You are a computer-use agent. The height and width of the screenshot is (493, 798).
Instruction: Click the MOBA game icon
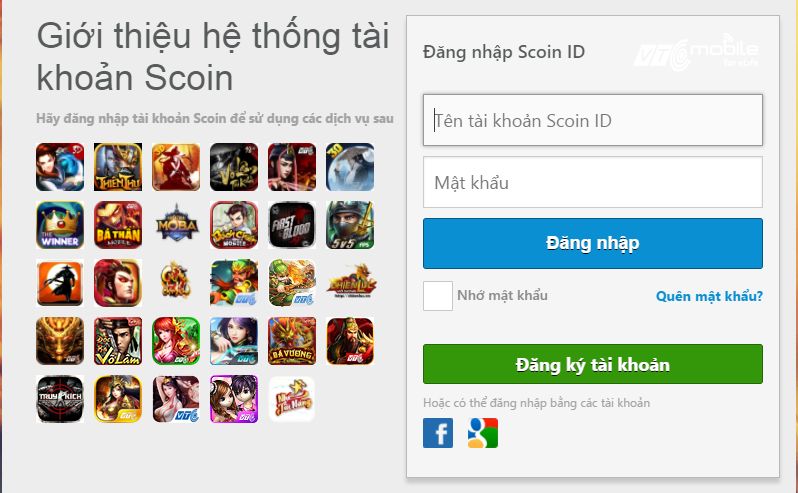(x=176, y=225)
